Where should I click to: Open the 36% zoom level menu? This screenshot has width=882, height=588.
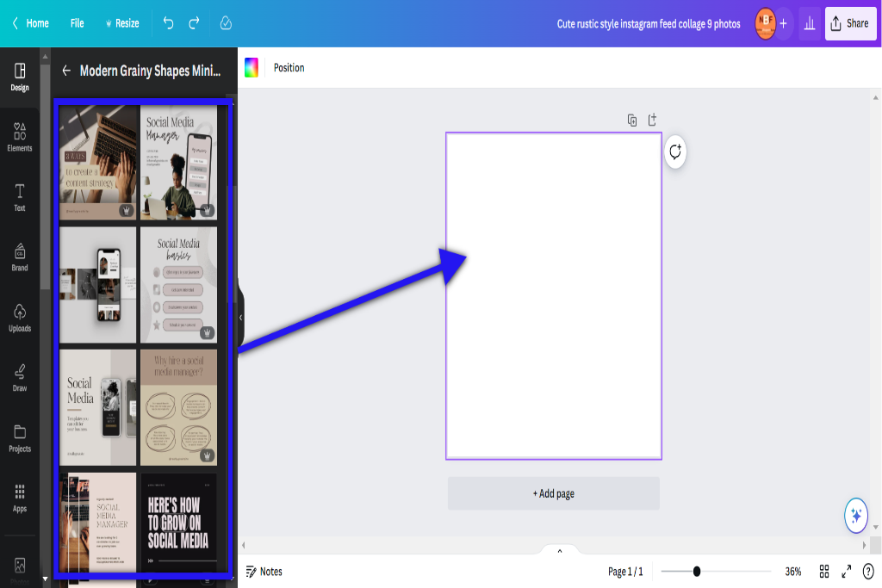pos(792,572)
